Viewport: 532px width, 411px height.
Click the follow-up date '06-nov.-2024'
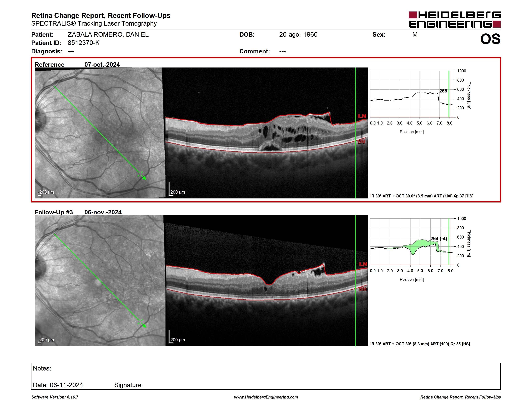103,212
